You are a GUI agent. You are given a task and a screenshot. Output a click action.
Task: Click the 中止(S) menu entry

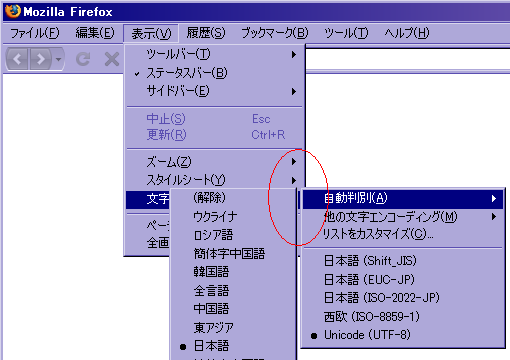coord(214,119)
